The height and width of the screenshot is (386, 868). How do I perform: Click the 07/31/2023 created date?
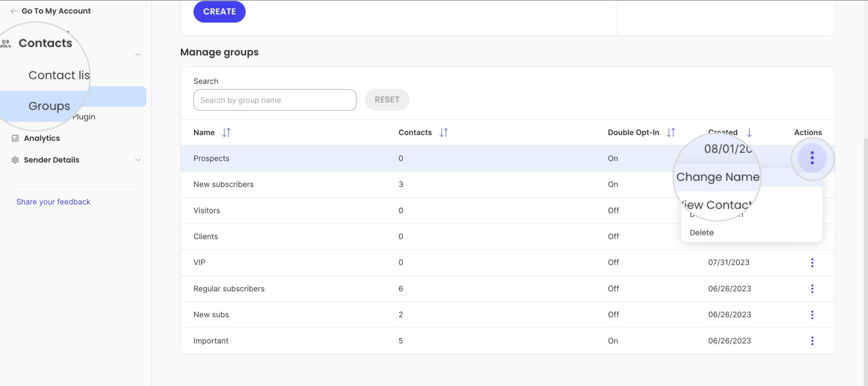[729, 262]
